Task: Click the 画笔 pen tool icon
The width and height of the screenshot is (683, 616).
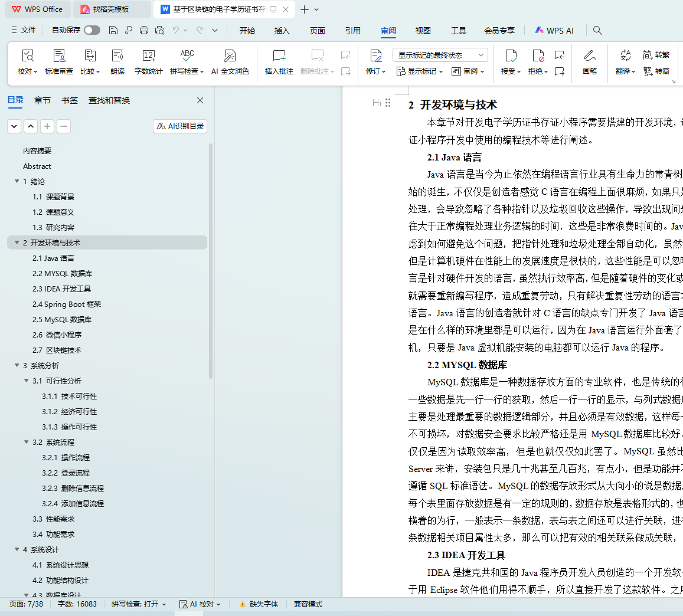Action: [589, 56]
